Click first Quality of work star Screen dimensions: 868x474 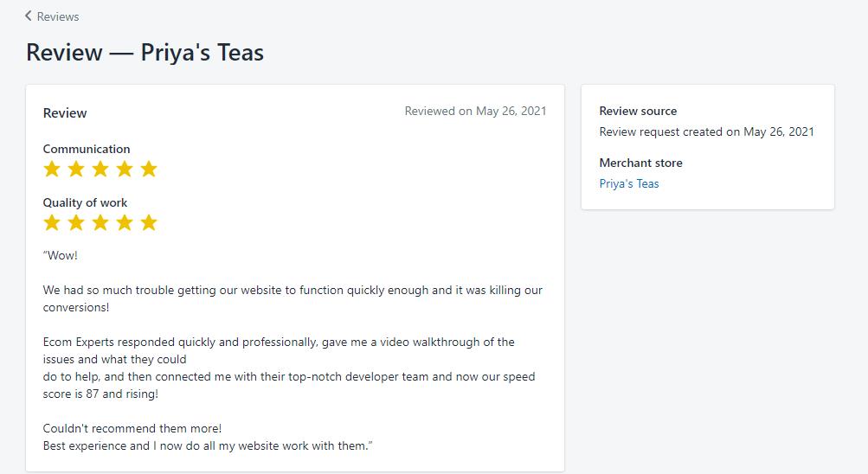pos(52,222)
